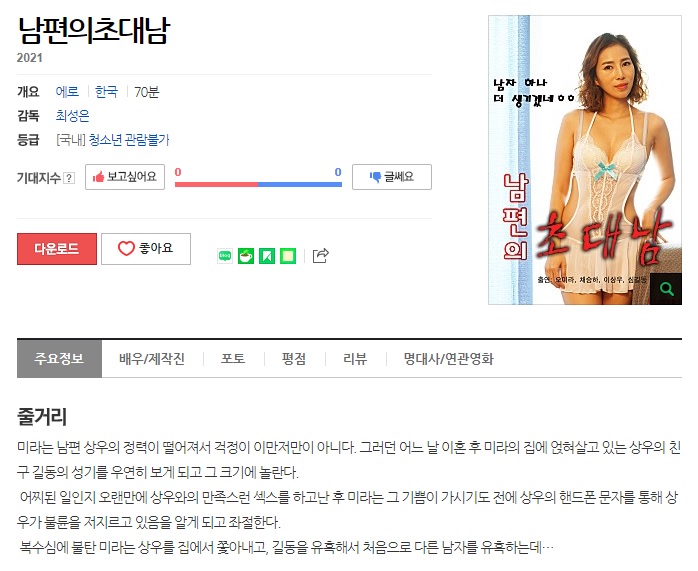Image resolution: width=698 pixels, height=571 pixels.
Task: Open the 에로 genre link
Action: coord(67,92)
